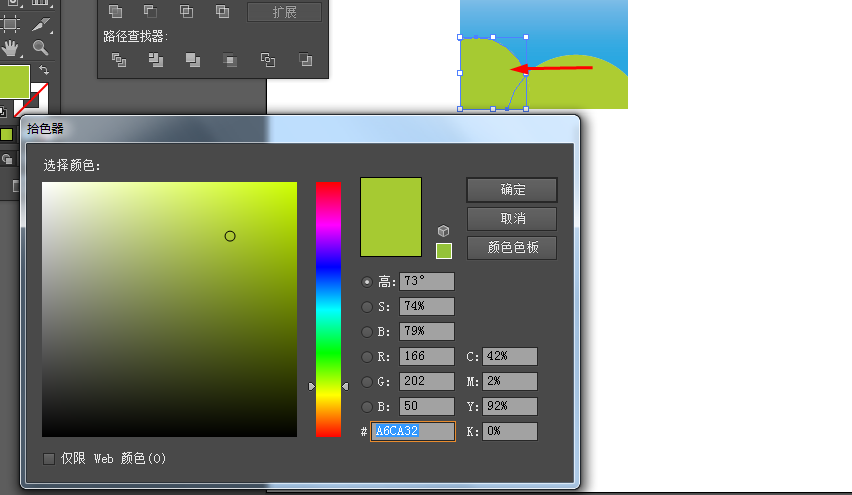Select the S saturation radio button
The height and width of the screenshot is (495, 852).
[x=367, y=307]
